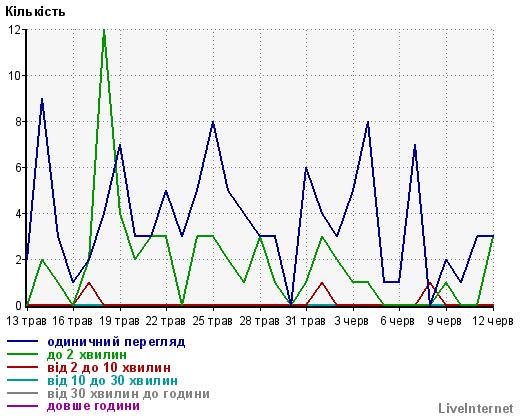The height and width of the screenshot is (418, 520).
Task: Click the 12 черв date label
Action: pos(493,321)
